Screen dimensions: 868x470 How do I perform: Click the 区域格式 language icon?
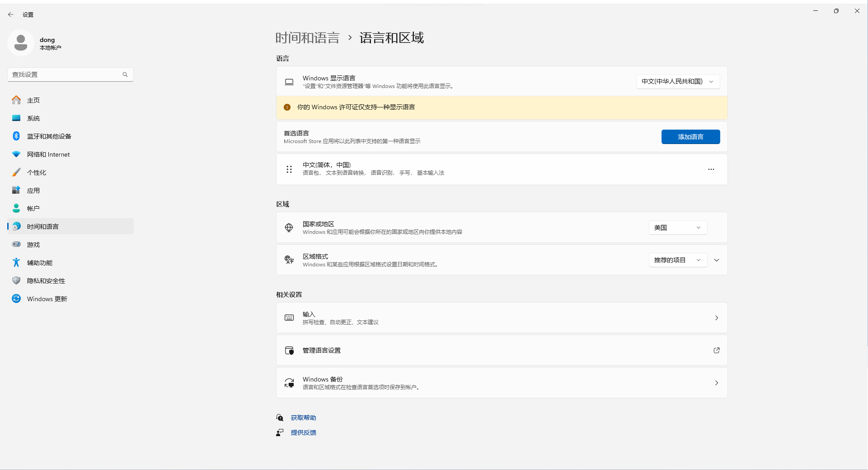tap(289, 260)
